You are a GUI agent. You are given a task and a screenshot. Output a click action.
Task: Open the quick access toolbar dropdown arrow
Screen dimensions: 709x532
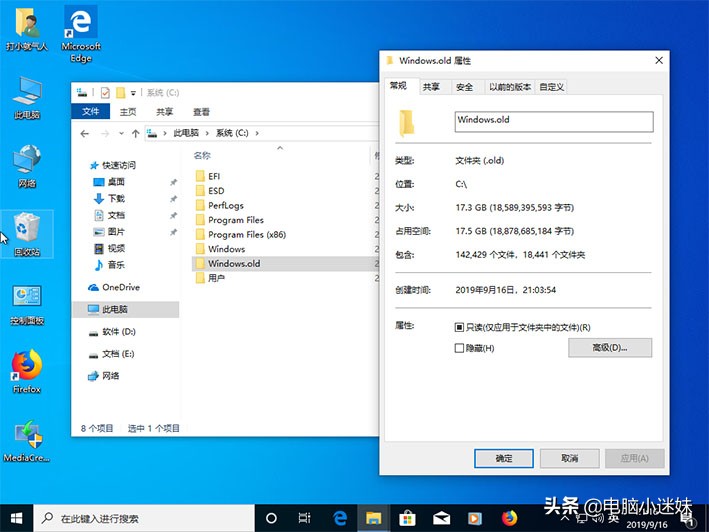133,93
